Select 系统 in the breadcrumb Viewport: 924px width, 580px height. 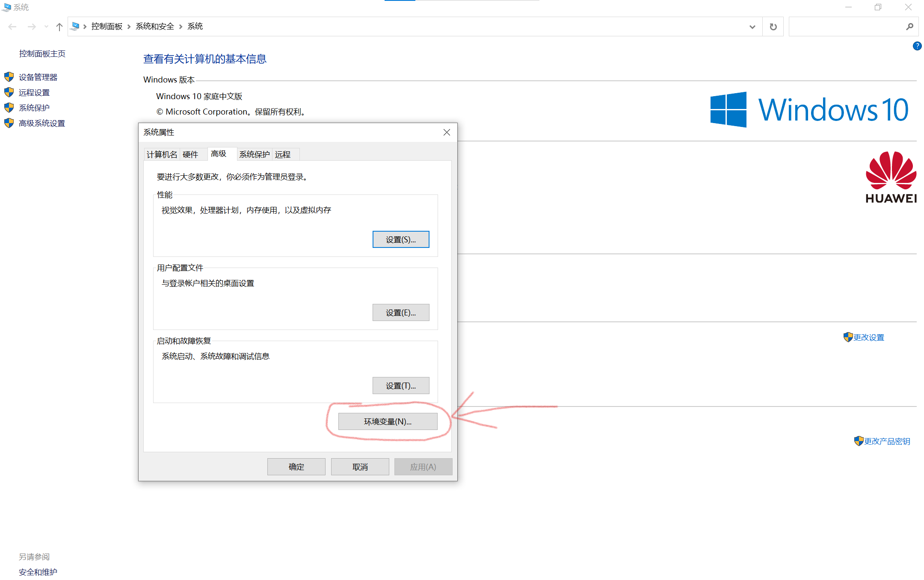click(x=195, y=26)
